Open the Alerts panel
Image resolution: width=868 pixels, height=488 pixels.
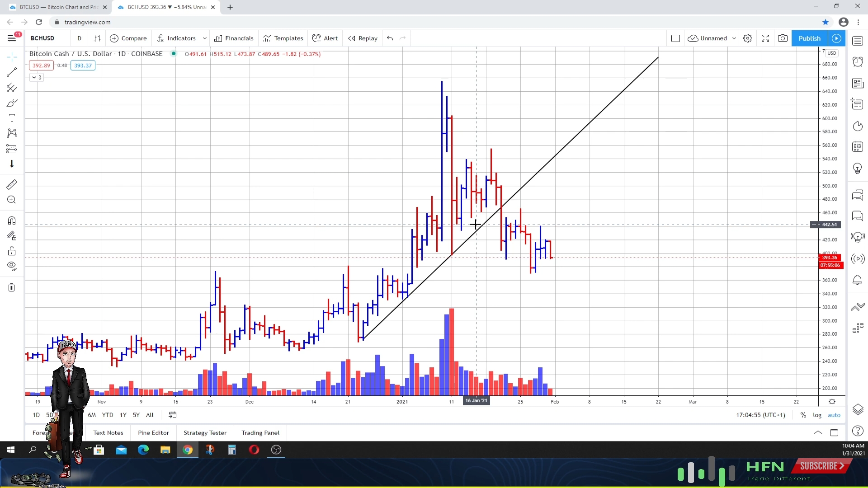858,62
